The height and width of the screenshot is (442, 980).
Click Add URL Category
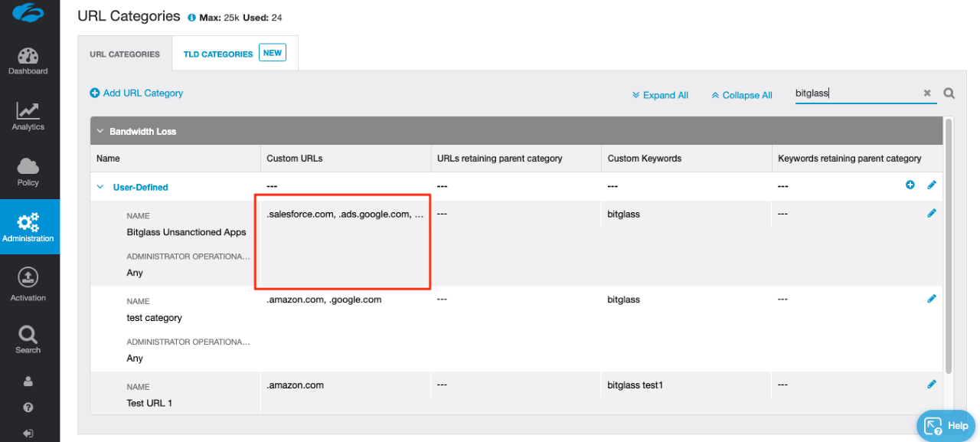pyautogui.click(x=136, y=93)
